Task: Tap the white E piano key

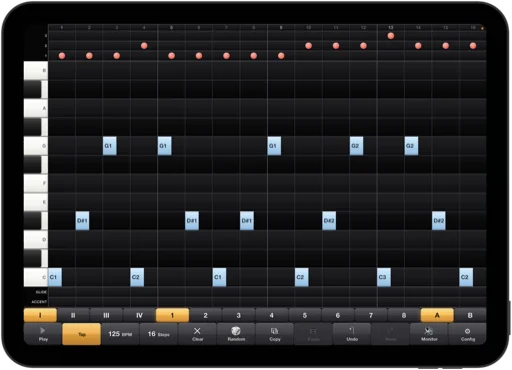Action: tap(36, 202)
